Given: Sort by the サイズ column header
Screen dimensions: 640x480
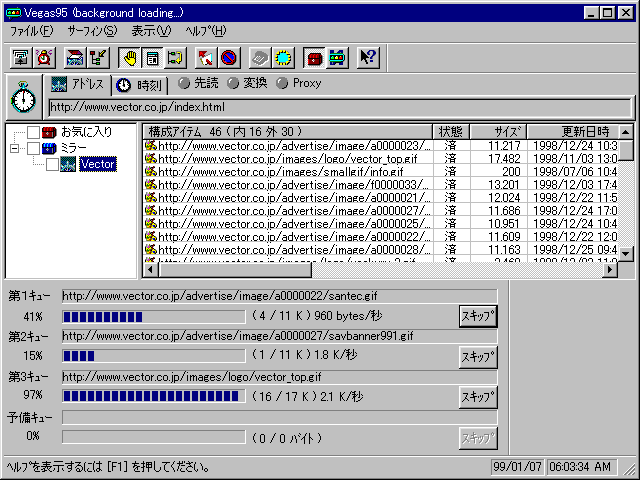Looking at the screenshot, I should [498, 131].
